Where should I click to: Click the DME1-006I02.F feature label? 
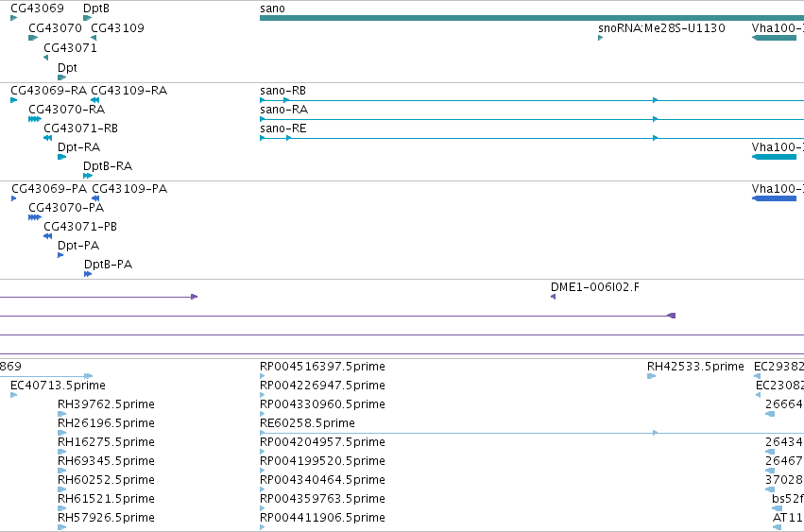(595, 286)
